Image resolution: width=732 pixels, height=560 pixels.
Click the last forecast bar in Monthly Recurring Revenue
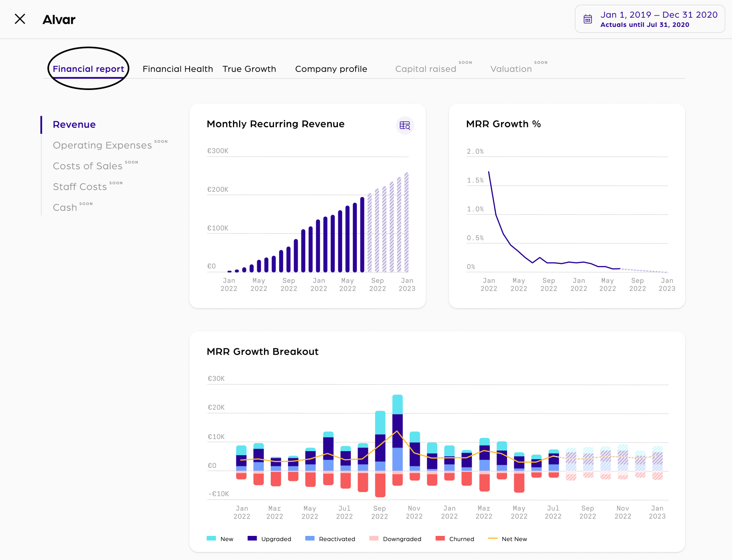pos(407,222)
